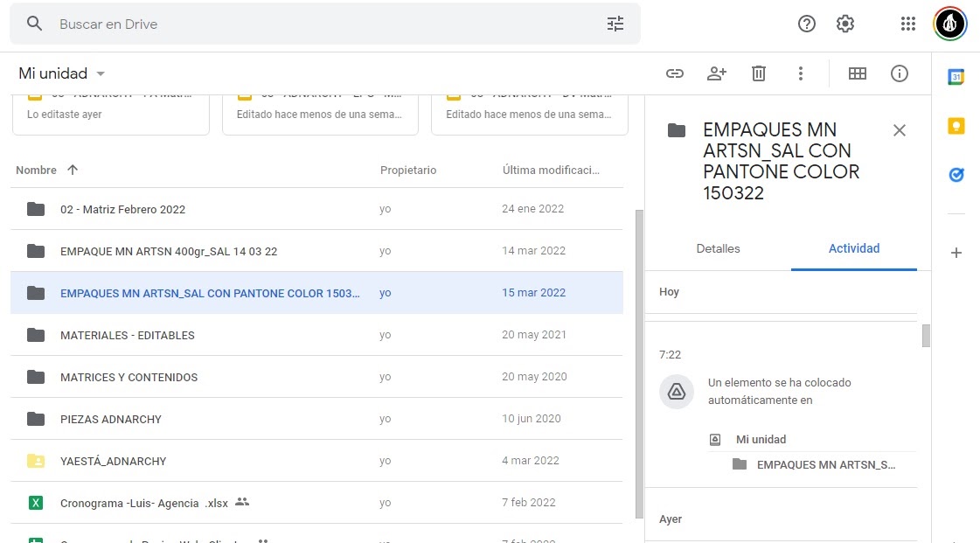Viewport: 980px width, 543px height.
Task: Switch to the Detalles tab
Action: point(718,248)
